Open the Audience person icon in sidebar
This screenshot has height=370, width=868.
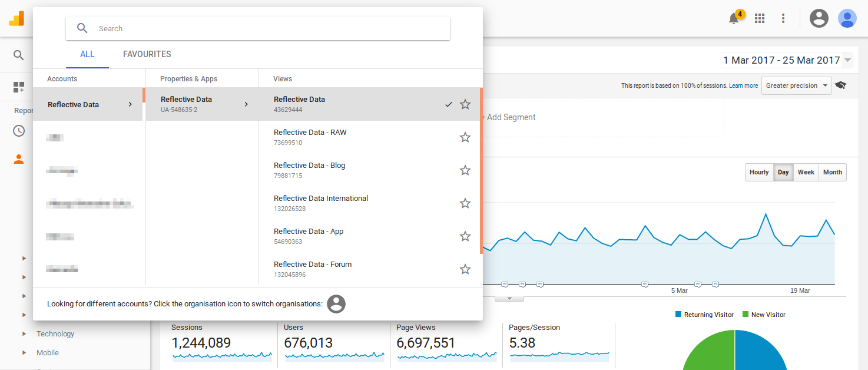[x=19, y=159]
